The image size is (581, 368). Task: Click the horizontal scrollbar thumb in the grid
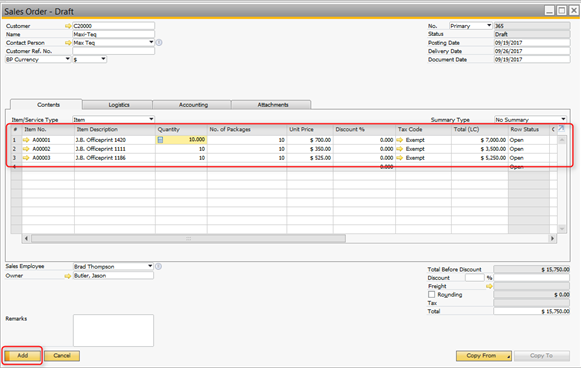pyautogui.click(x=189, y=239)
